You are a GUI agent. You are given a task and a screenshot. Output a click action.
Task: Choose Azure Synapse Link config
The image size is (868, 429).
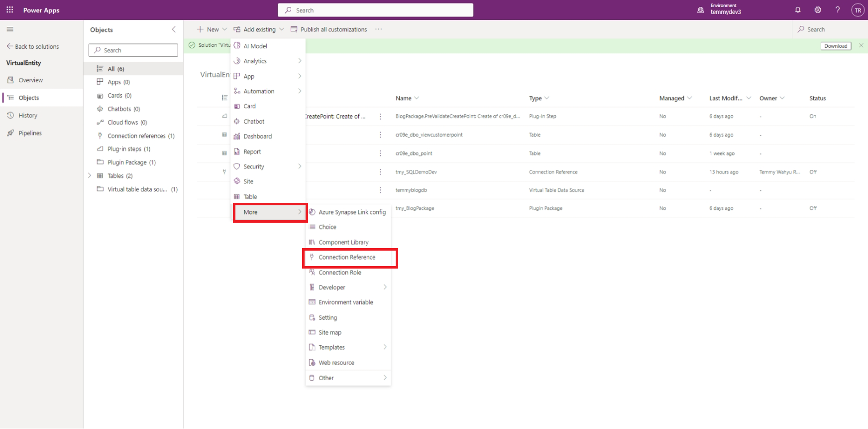(348, 212)
